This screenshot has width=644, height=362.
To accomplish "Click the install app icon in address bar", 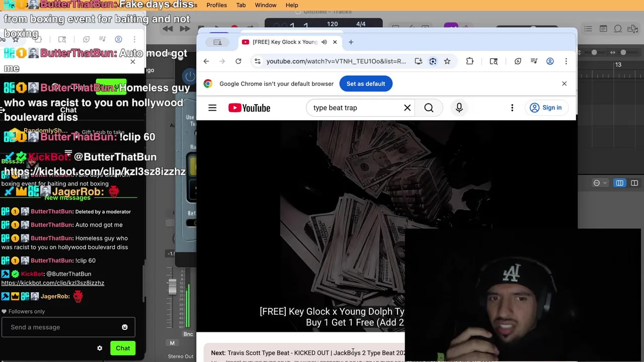I will click(419, 61).
